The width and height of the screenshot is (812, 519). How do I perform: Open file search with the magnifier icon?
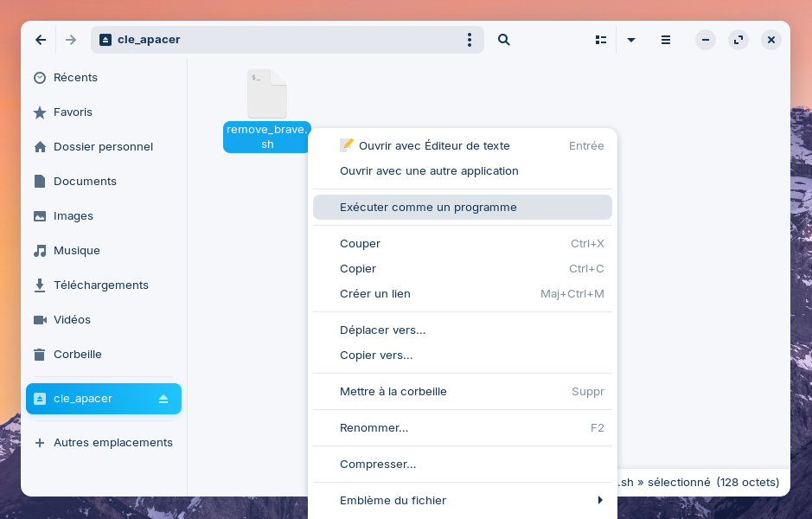pyautogui.click(x=503, y=40)
